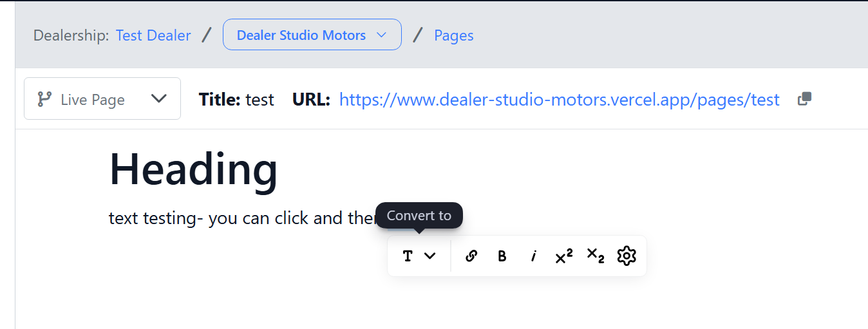Expand the Convert to chevron in toolbar
868x329 pixels.
click(x=430, y=256)
